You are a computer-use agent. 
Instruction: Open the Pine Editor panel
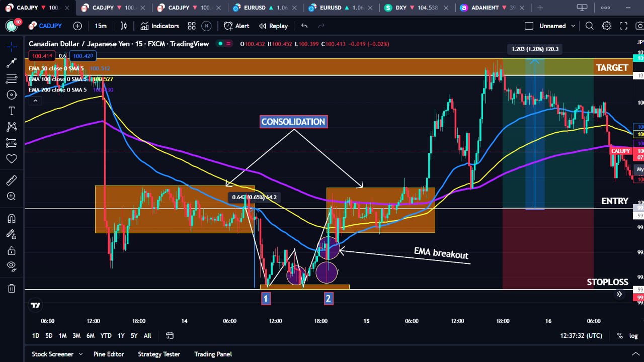tap(109, 354)
